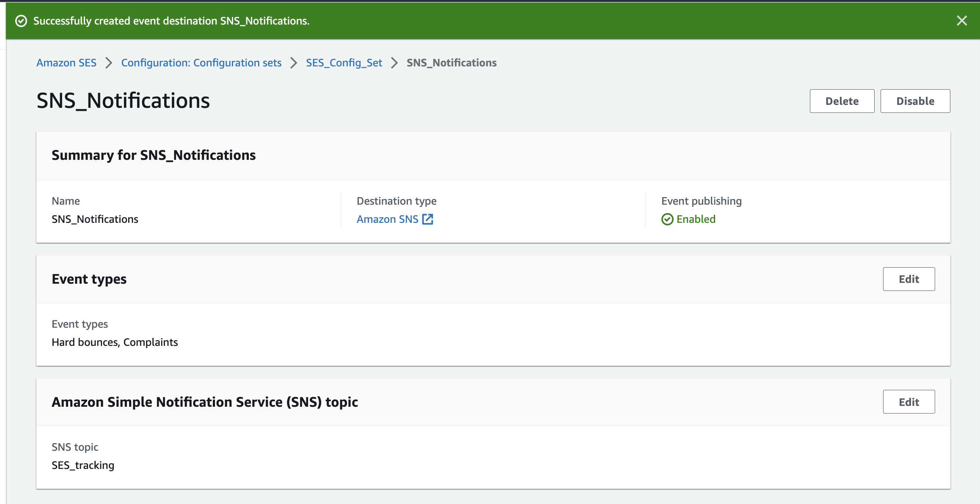Click Hard bounces, Complaints event types text
The width and height of the screenshot is (980, 504).
[x=115, y=342]
